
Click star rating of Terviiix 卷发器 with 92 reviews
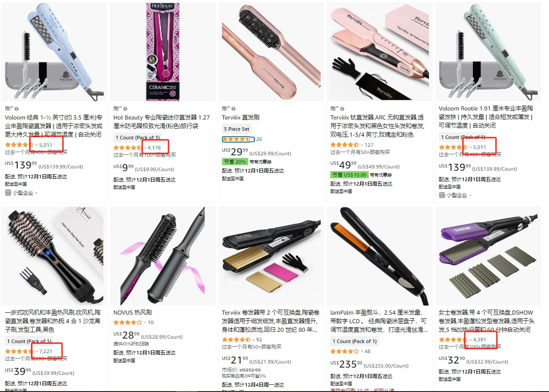(236, 339)
